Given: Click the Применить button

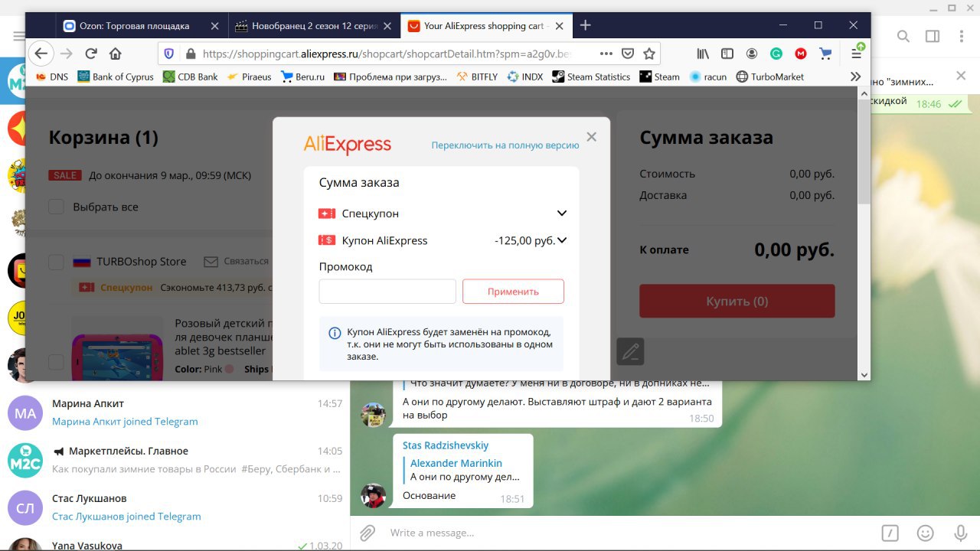Looking at the screenshot, I should [513, 292].
